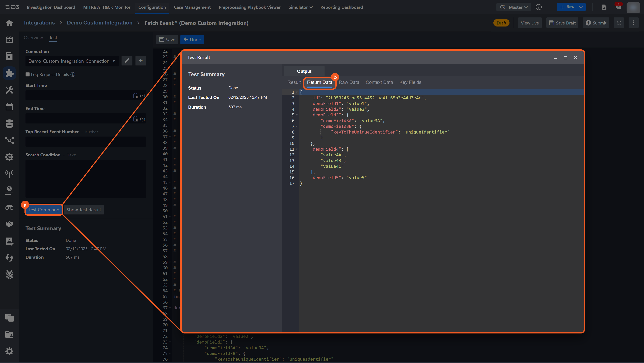This screenshot has height=363, width=644.
Task: Collapse demoField3 fold arrow on line 5
Action: [297, 115]
